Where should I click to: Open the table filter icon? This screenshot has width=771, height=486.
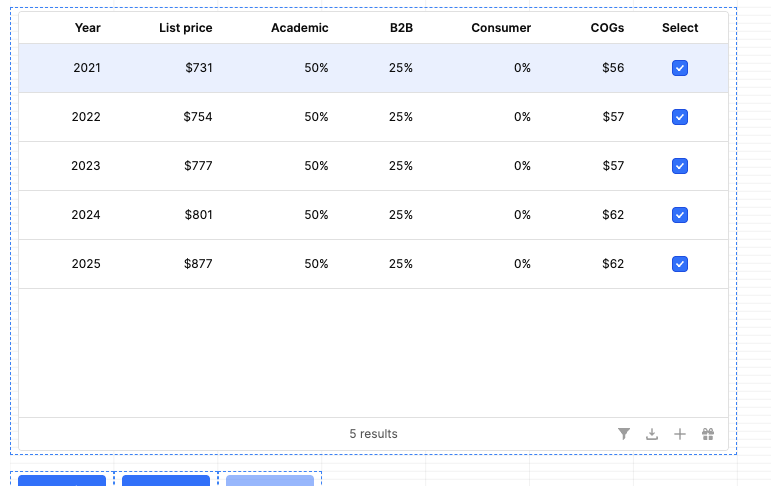[624, 434]
